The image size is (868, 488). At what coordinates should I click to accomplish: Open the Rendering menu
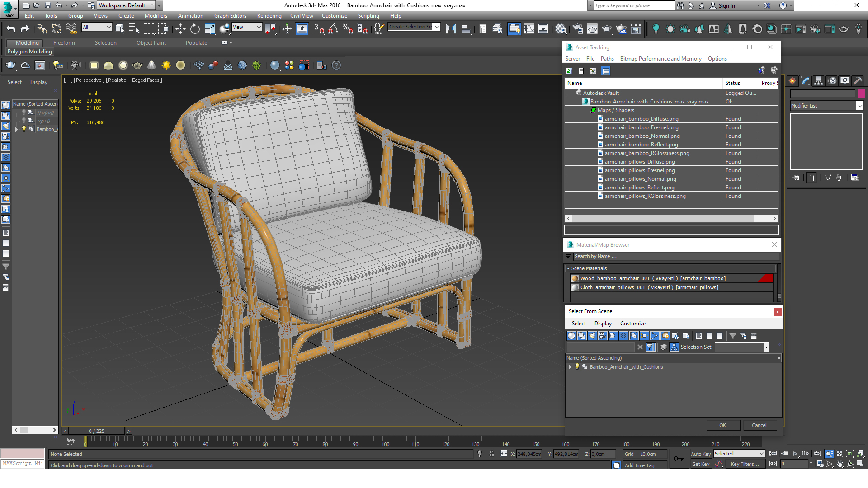click(x=269, y=16)
